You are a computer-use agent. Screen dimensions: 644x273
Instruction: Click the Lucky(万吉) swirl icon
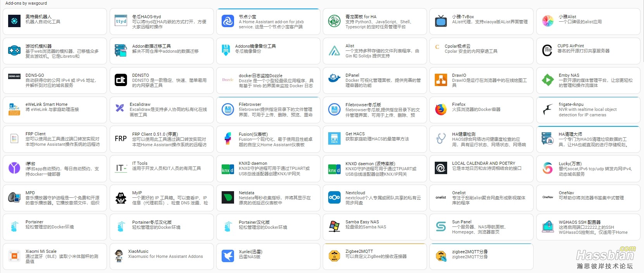(548, 168)
